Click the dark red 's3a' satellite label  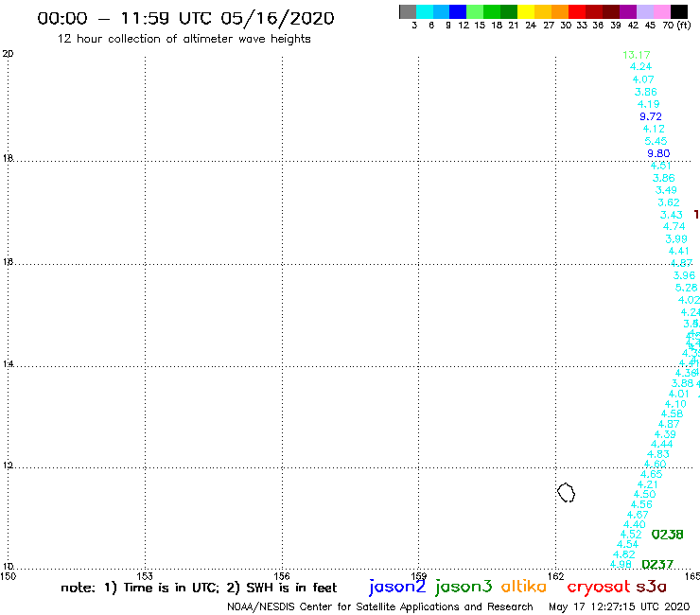point(652,587)
